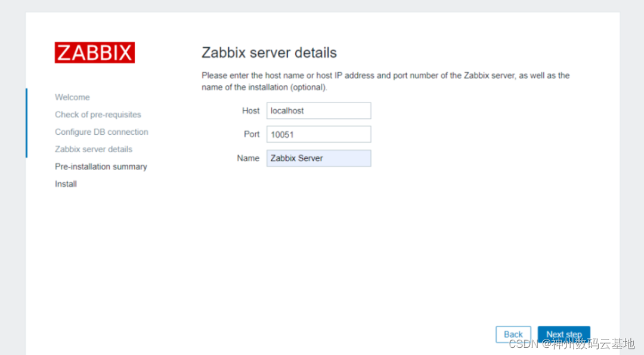This screenshot has width=644, height=355.
Task: Click the Back button
Action: pyautogui.click(x=513, y=334)
